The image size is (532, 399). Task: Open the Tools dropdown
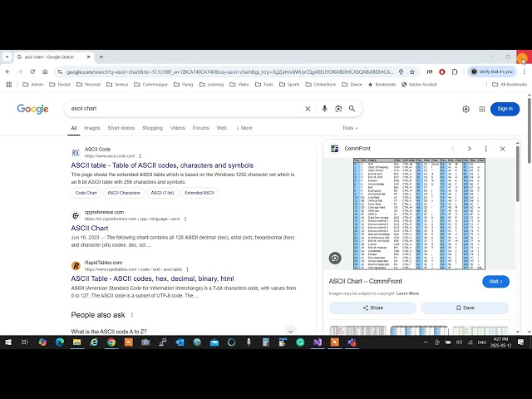click(350, 128)
